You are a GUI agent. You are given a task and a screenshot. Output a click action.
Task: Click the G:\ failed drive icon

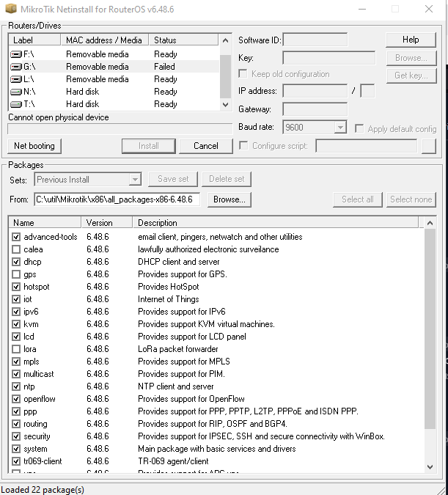pos(16,67)
